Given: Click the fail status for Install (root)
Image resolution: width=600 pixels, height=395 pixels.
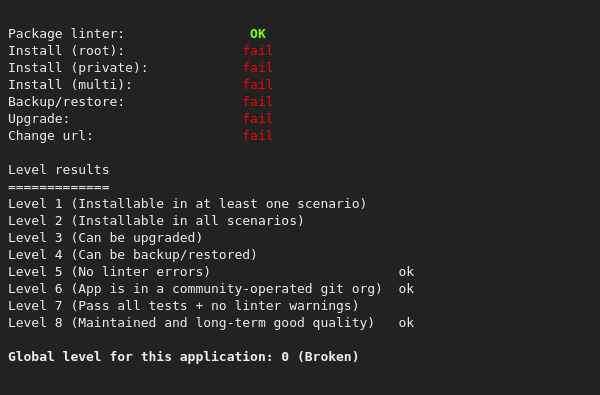Looking at the screenshot, I should coord(258,51).
